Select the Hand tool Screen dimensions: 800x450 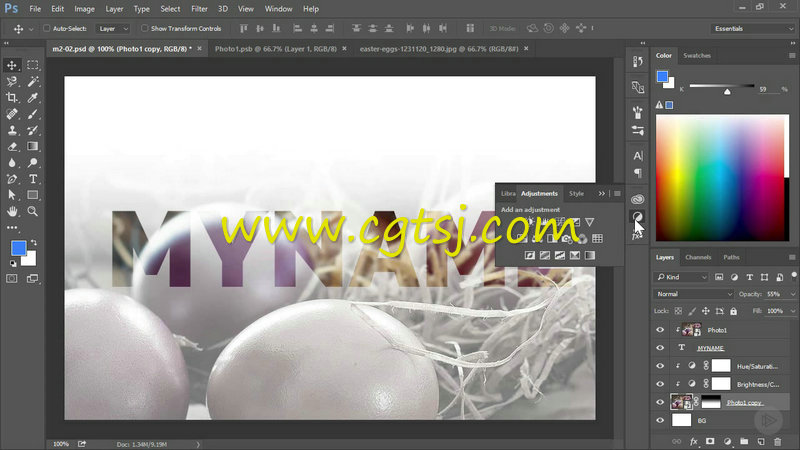[x=12, y=211]
